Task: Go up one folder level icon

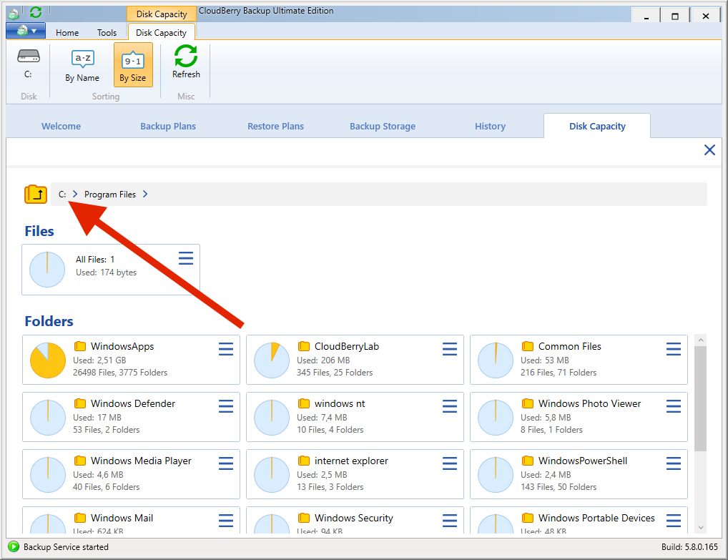Action: point(36,194)
